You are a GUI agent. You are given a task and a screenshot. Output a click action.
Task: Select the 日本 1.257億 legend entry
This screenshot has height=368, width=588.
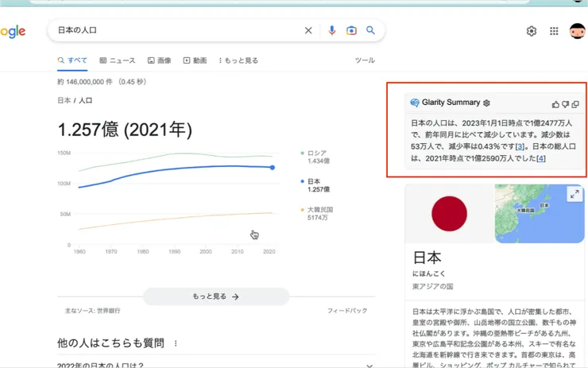pyautogui.click(x=315, y=185)
